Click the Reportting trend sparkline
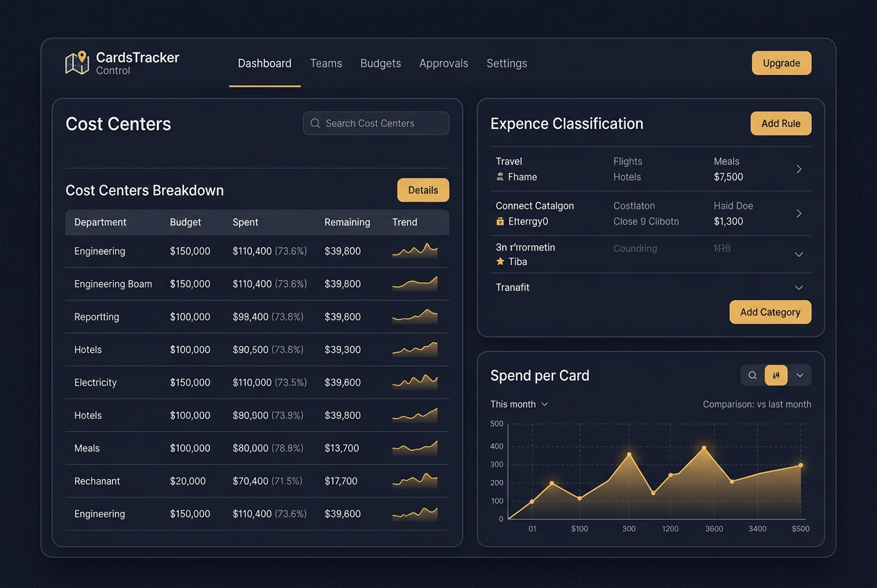 (x=415, y=316)
